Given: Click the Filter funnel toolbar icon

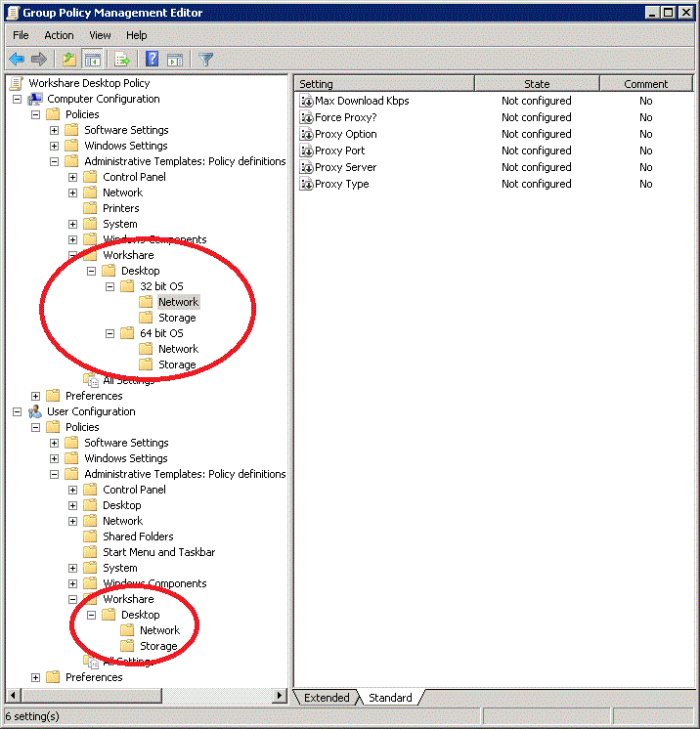Looking at the screenshot, I should point(205,60).
